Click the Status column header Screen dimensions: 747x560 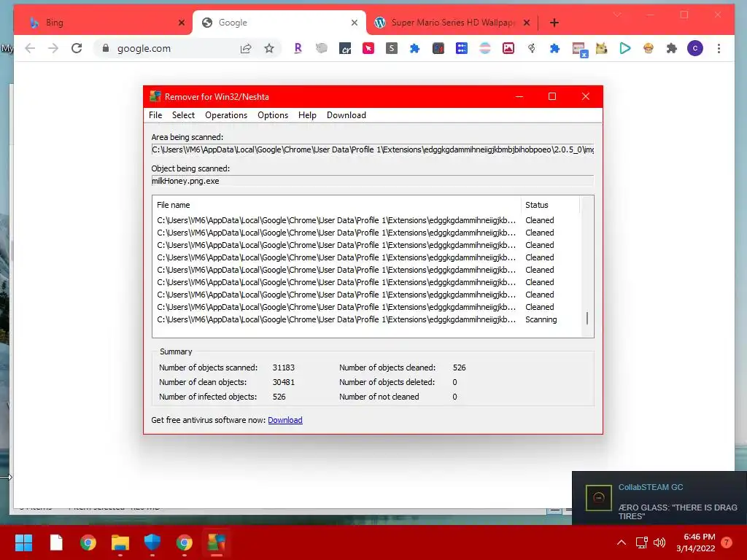click(551, 205)
